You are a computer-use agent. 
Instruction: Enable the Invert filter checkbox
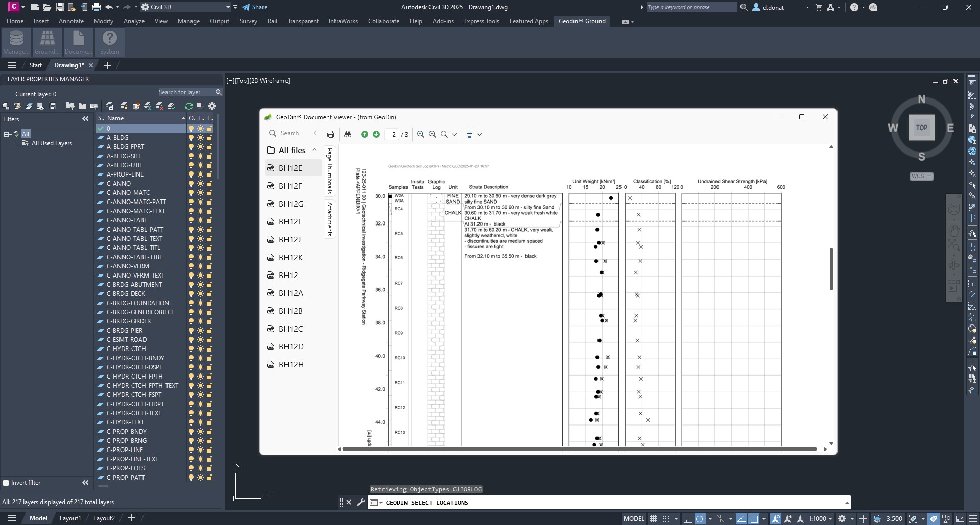pos(6,483)
